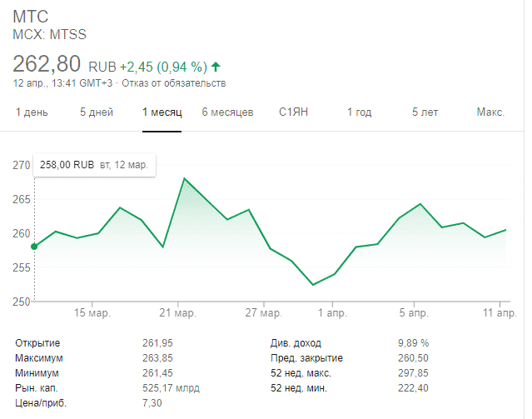The width and height of the screenshot is (532, 419).
Task: Click the 'Открытие' label
Action: click(x=37, y=343)
